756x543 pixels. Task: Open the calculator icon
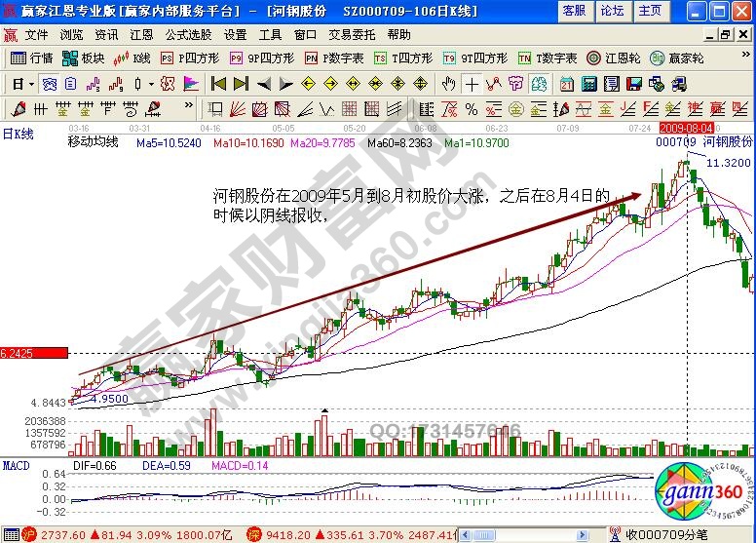pyautogui.click(x=588, y=84)
